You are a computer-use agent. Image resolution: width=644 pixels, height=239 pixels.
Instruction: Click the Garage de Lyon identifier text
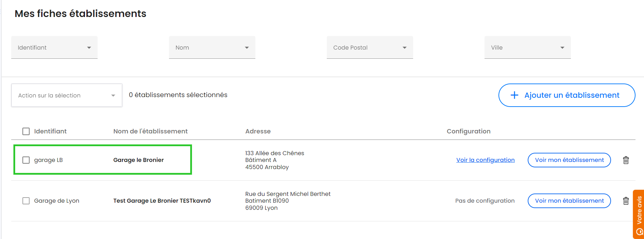[56, 201]
